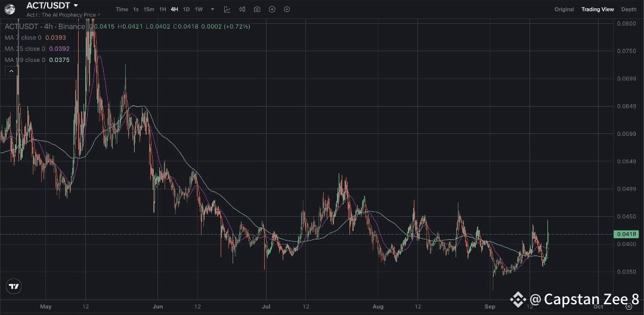The width and height of the screenshot is (644, 315).
Task: Click the current price label 0.0418
Action: coord(626,234)
